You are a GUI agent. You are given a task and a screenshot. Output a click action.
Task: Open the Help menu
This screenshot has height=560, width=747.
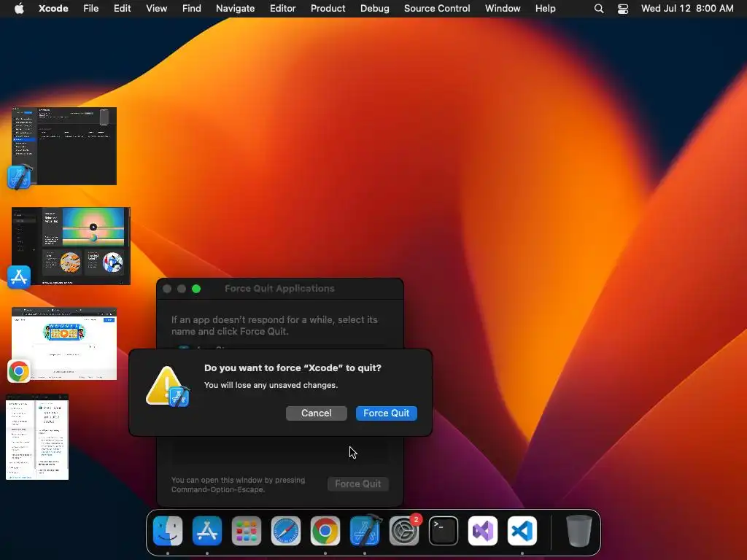point(546,9)
